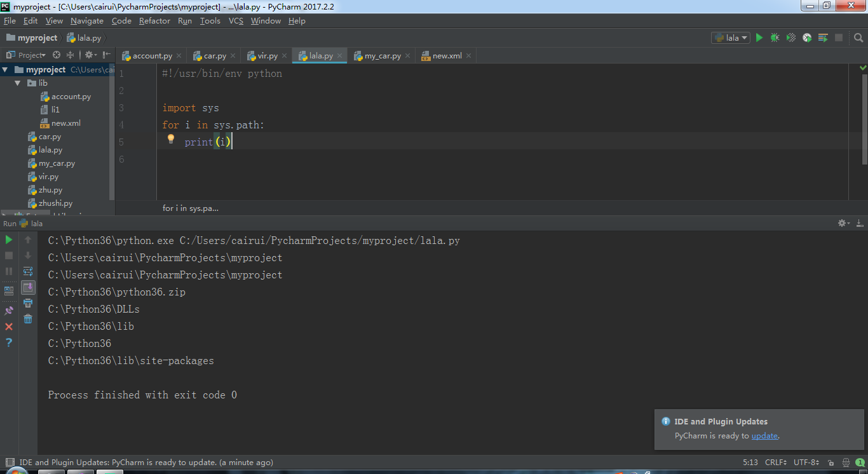Click the green inspection checkmark indicator

click(x=863, y=67)
